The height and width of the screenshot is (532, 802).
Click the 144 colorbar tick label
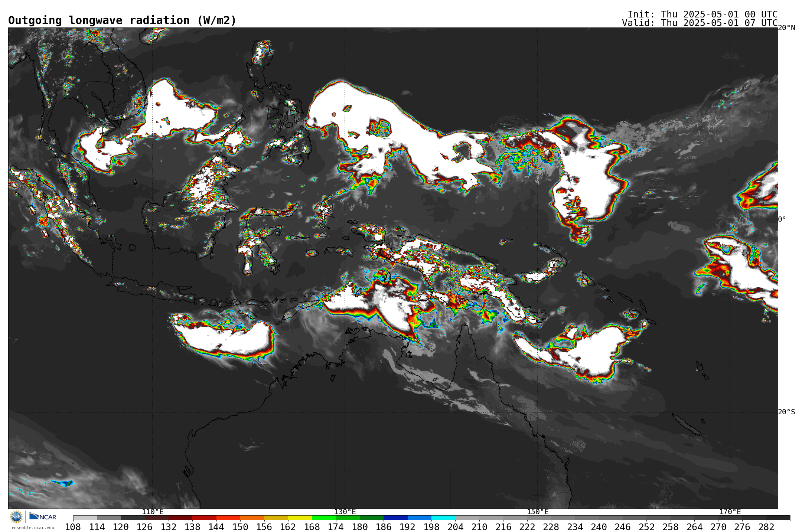point(216,527)
